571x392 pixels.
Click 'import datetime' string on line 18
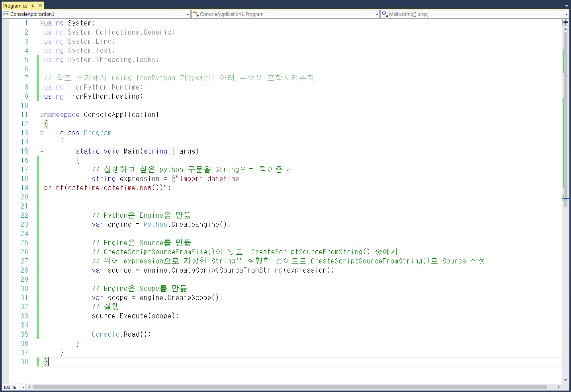coord(209,179)
